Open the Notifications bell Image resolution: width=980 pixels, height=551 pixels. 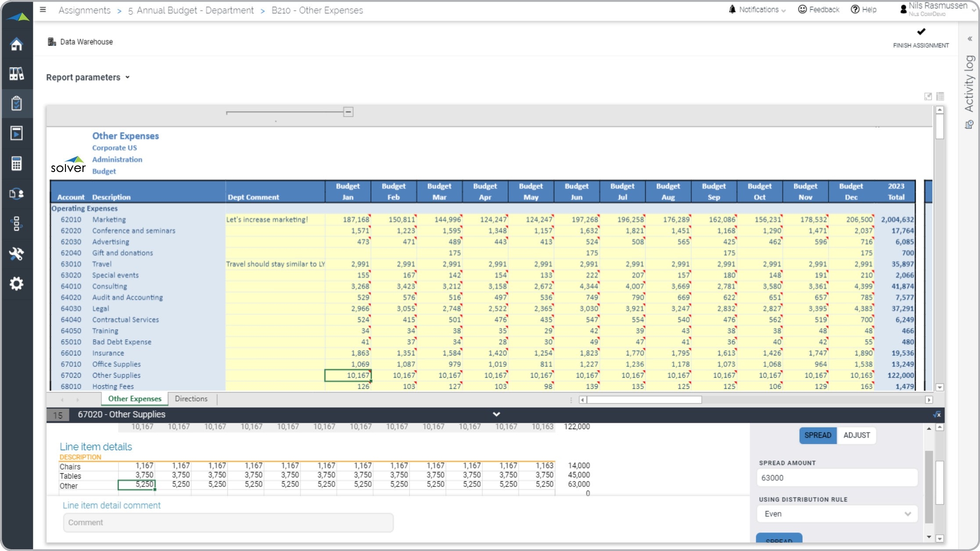coord(732,9)
